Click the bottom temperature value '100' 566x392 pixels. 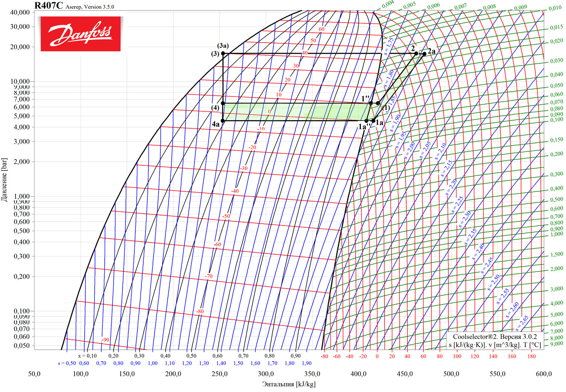pos(457,356)
